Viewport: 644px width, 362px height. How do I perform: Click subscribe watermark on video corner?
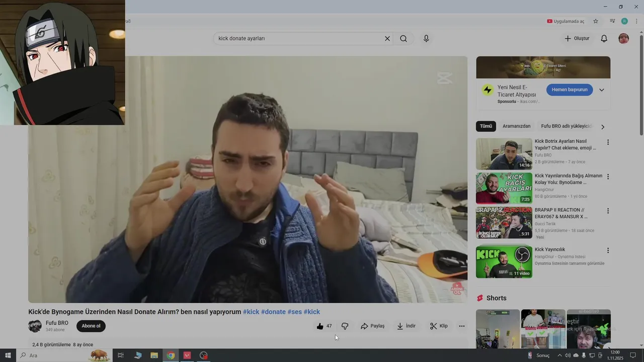coord(456,289)
